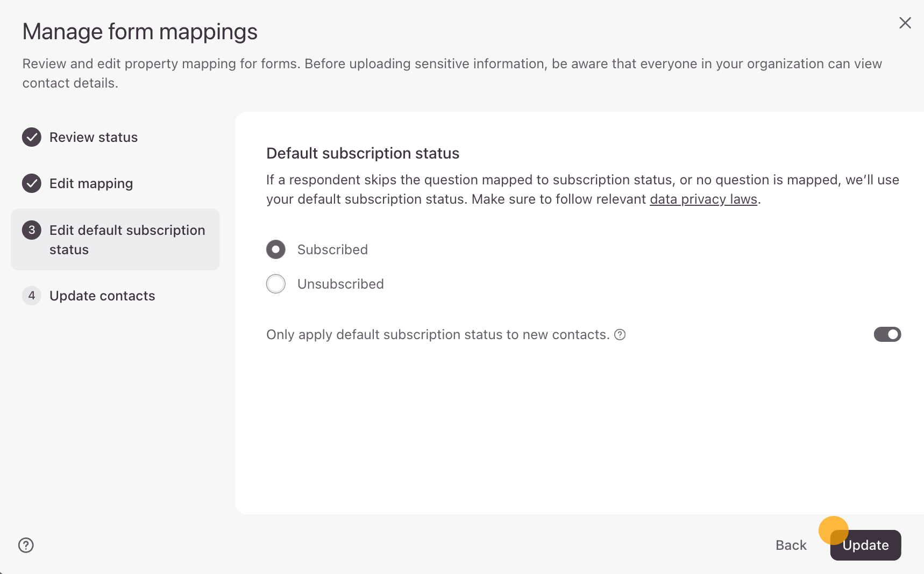Click the Edit mapping checkmark icon
The image size is (924, 574).
pyautogui.click(x=32, y=183)
